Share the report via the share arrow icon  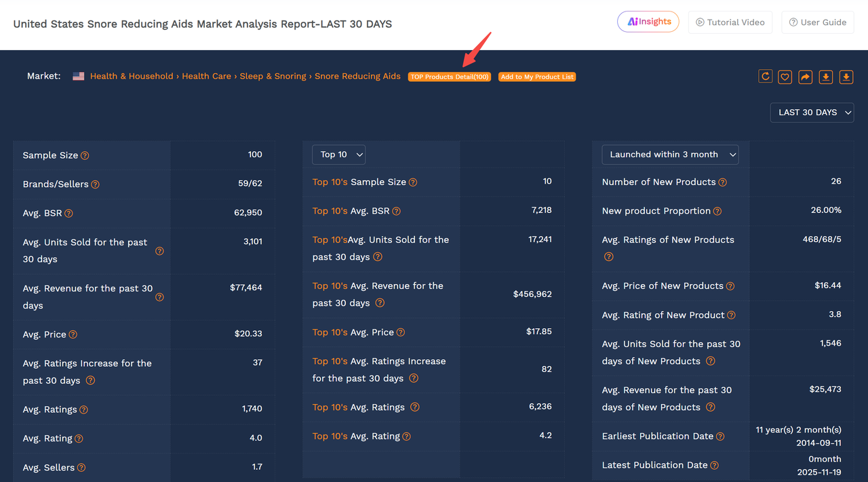tap(805, 77)
